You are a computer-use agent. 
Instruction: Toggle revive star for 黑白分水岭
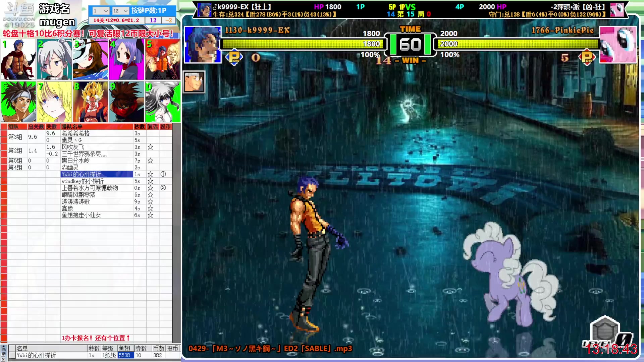click(150, 161)
